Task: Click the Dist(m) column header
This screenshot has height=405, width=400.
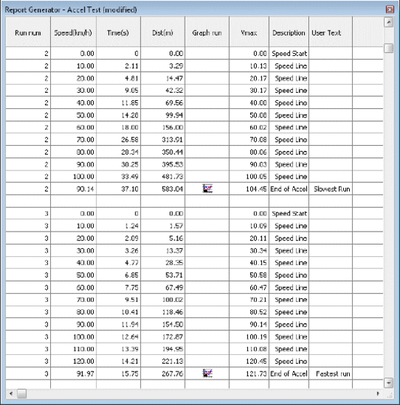Action: (163, 32)
